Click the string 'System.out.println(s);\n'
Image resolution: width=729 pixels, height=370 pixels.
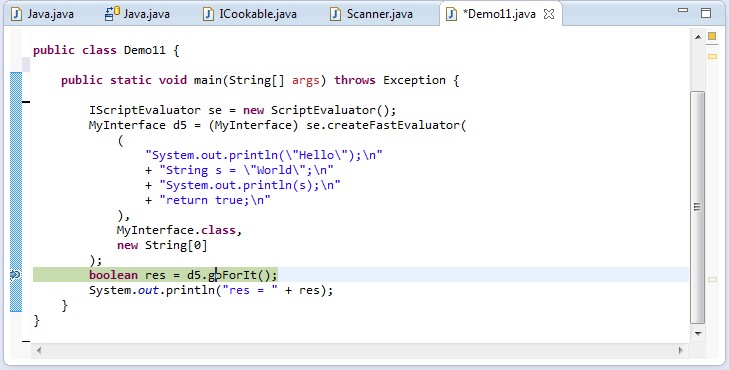click(250, 185)
